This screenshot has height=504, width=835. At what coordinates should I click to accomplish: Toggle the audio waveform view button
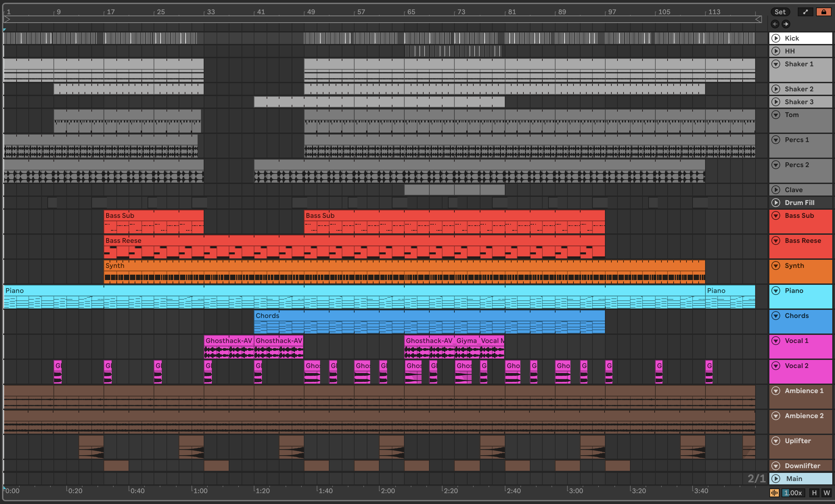click(774, 493)
